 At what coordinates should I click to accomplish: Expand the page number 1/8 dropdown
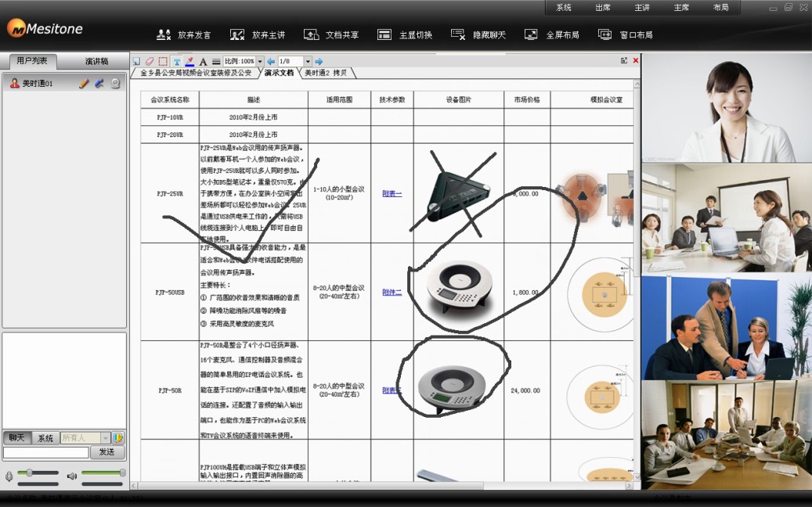(x=308, y=61)
